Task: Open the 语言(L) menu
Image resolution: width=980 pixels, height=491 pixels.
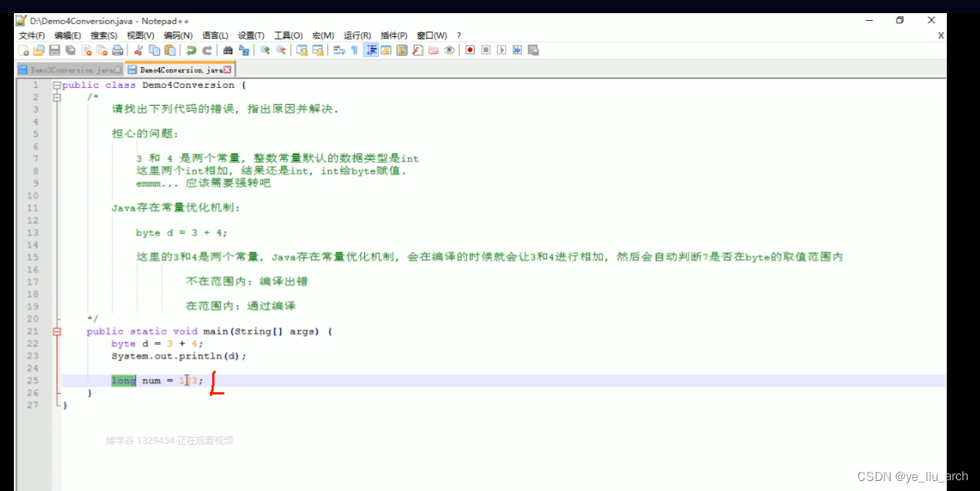Action: (214, 35)
